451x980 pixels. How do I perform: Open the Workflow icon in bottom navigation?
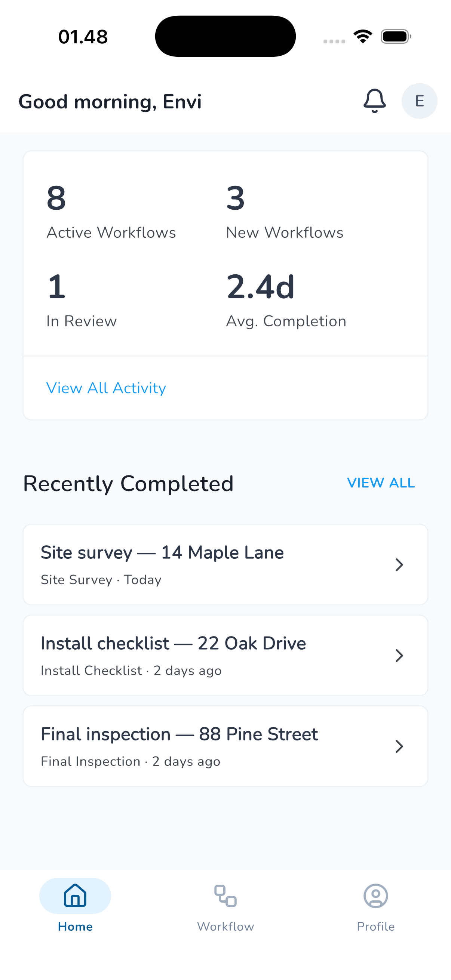click(x=225, y=896)
